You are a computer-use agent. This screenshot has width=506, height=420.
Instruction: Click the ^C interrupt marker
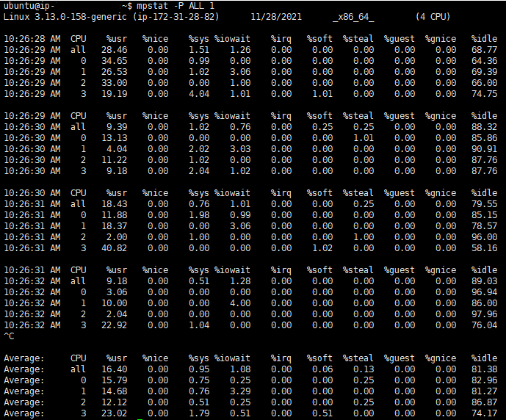[x=9, y=336]
